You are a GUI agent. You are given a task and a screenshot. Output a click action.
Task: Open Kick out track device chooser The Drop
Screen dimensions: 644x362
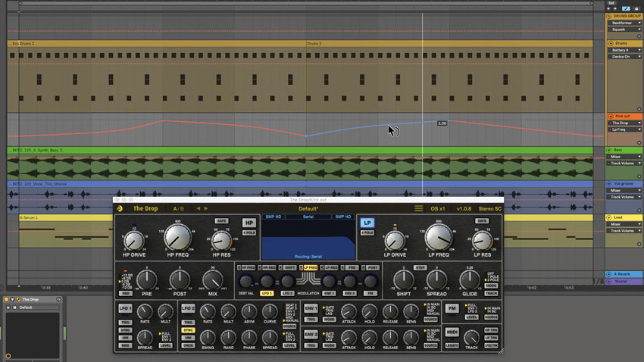click(x=624, y=123)
